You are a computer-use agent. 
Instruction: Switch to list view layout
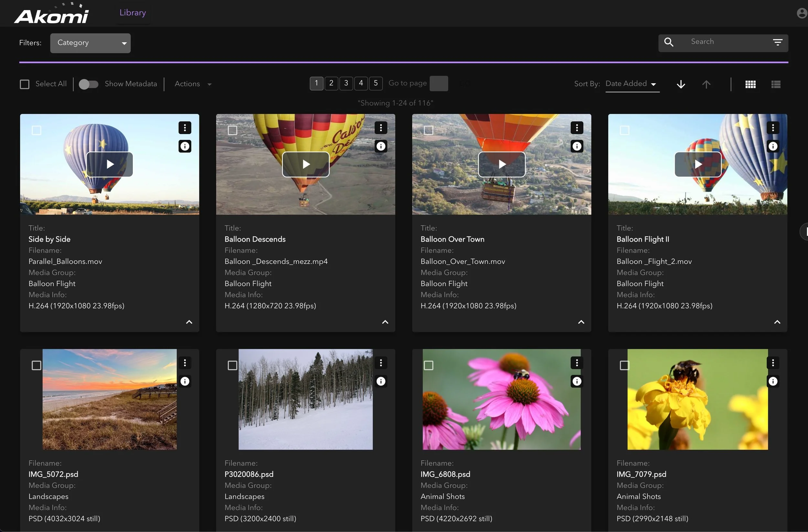(x=776, y=84)
